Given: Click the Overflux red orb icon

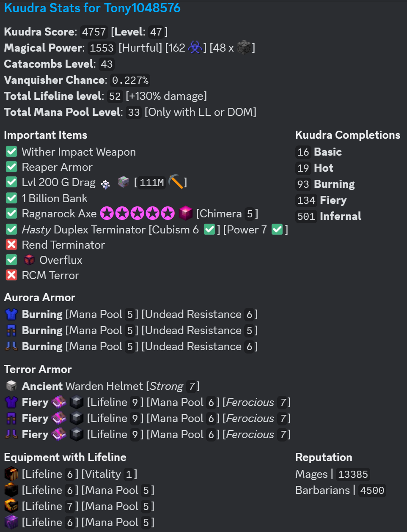Looking at the screenshot, I should (29, 260).
